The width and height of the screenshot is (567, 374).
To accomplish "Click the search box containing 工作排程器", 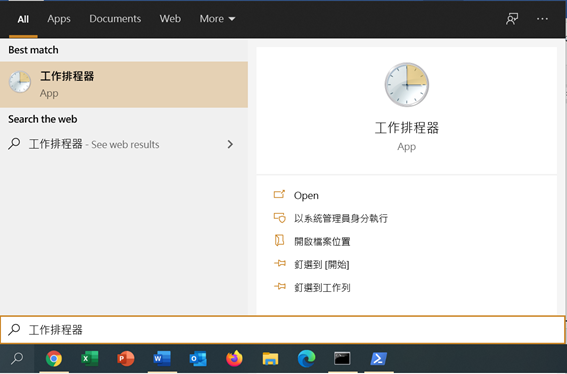I will tap(283, 330).
